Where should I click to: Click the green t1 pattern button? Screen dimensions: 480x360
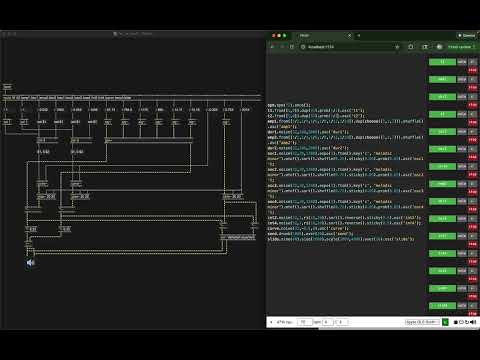click(x=442, y=62)
